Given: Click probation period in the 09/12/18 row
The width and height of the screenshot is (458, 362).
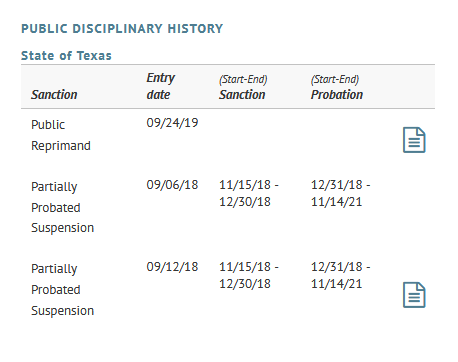Looking at the screenshot, I should pyautogui.click(x=340, y=275).
